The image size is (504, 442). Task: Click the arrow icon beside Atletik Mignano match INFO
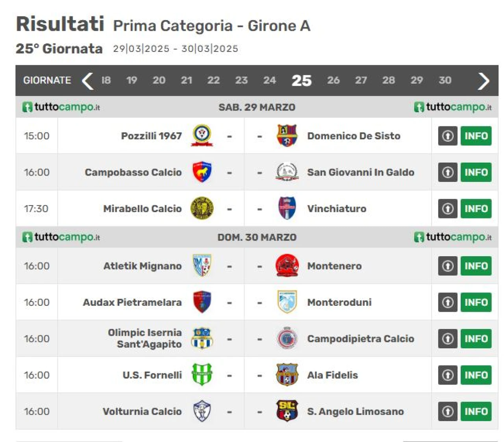pos(448,266)
